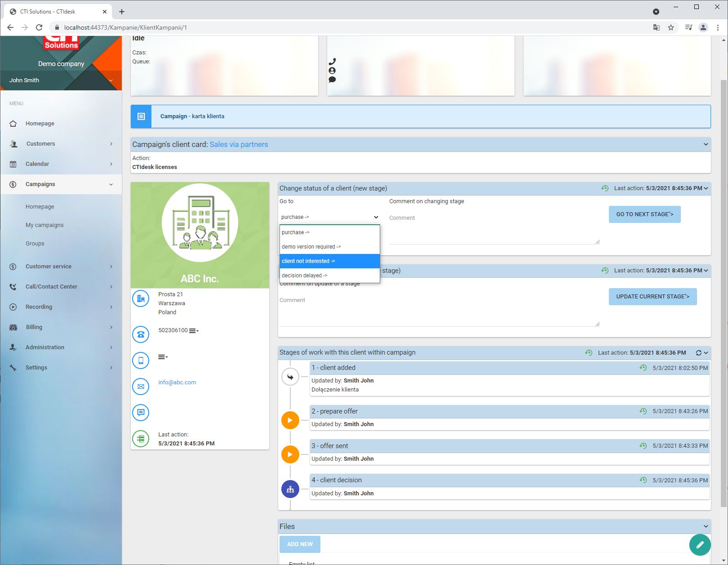Image resolution: width=728 pixels, height=565 pixels.
Task: Click the phone handset icon in top status card
Action: (333, 62)
